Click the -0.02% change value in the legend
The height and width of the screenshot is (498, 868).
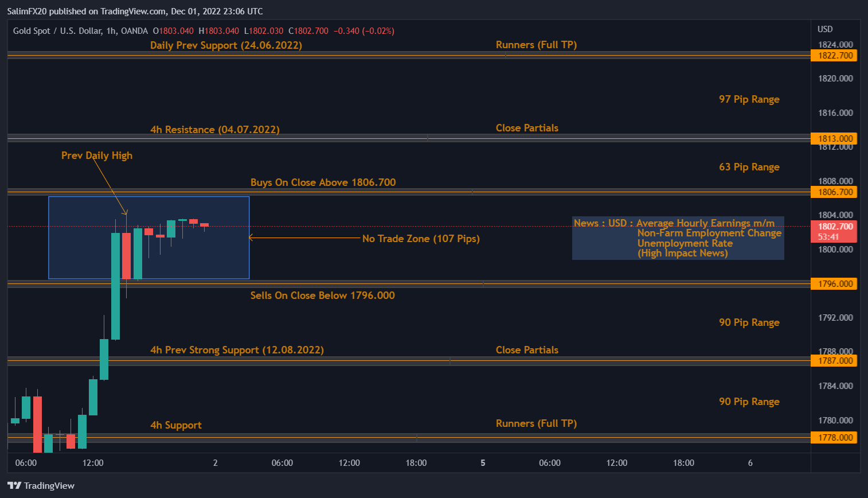[x=378, y=31]
